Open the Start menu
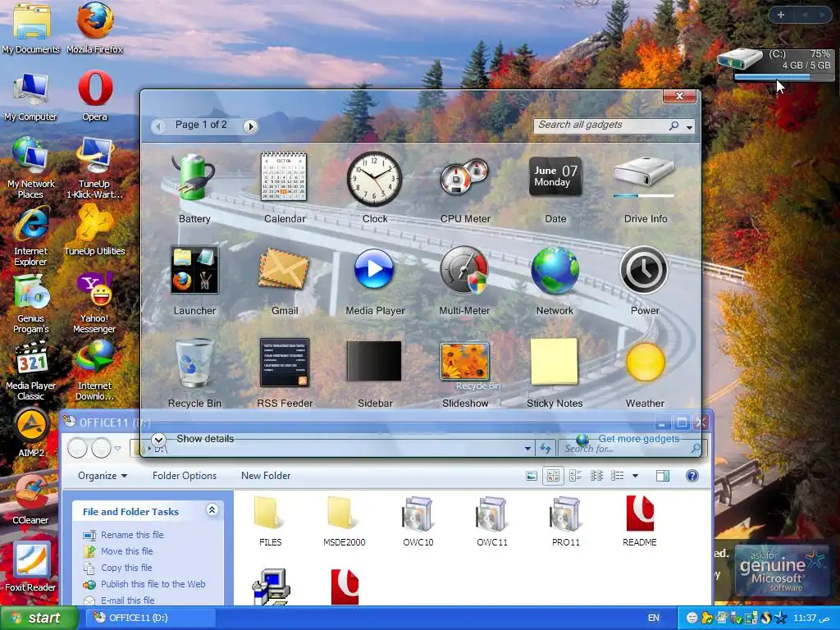840x630 pixels. (39, 619)
